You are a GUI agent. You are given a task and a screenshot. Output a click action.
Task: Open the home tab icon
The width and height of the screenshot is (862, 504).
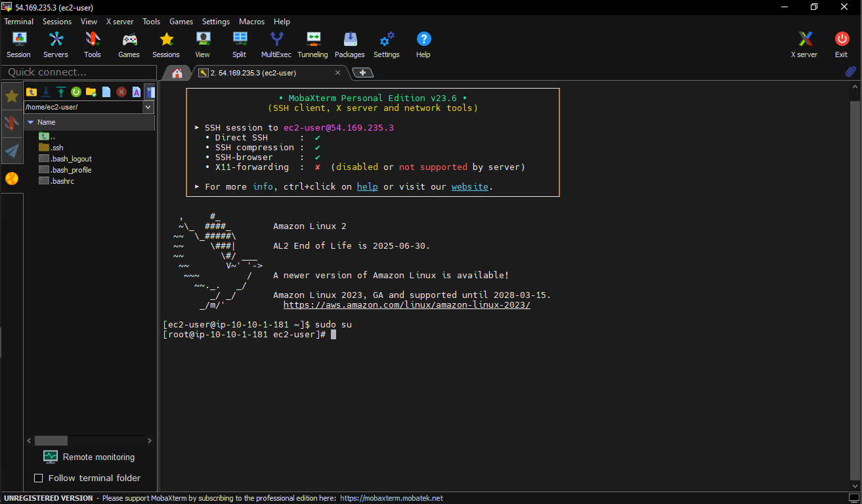177,73
